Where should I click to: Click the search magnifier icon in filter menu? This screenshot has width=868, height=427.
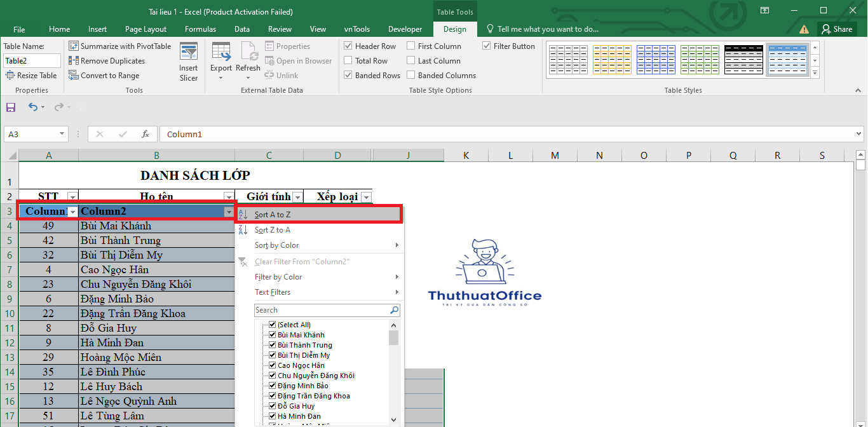coord(395,310)
